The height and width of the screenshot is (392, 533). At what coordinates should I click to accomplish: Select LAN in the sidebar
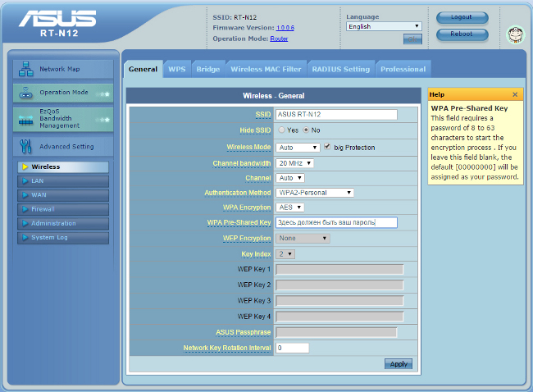click(x=63, y=181)
